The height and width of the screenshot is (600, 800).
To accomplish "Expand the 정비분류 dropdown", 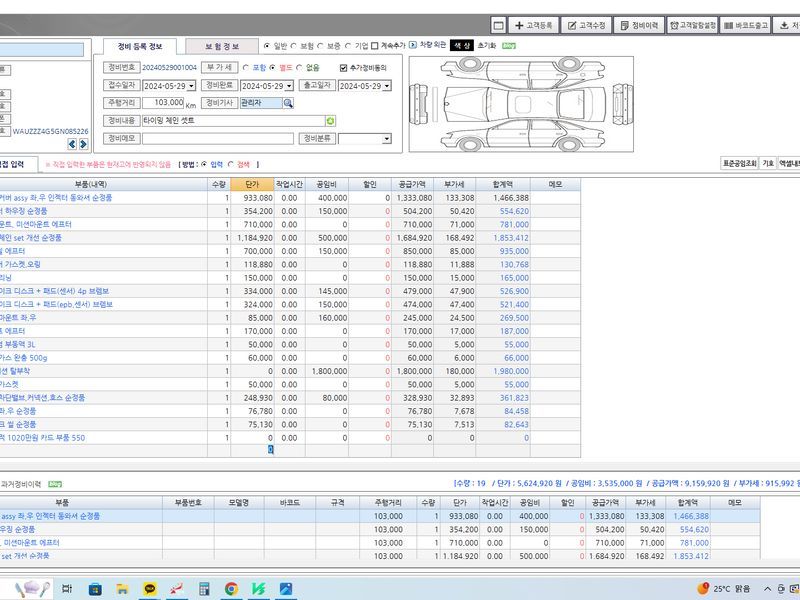I will click(x=387, y=139).
